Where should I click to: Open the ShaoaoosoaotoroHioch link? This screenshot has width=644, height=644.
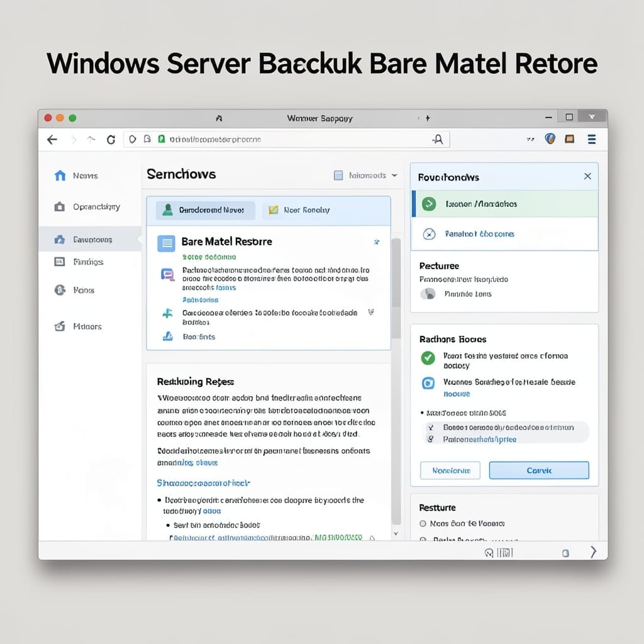coord(203,483)
